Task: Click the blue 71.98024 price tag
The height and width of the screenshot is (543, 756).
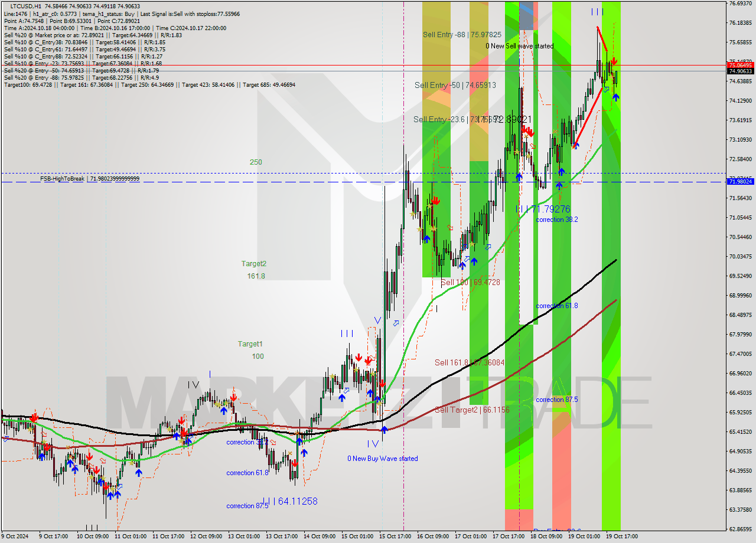Action: coord(740,182)
